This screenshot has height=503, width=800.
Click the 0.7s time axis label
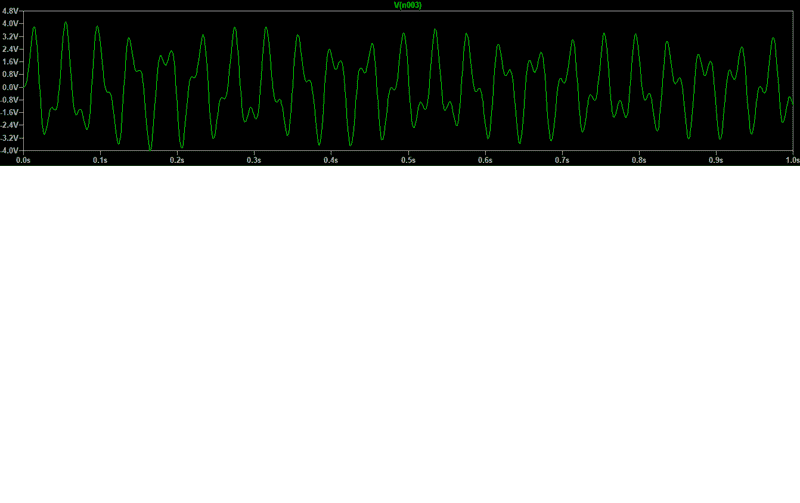(562, 160)
